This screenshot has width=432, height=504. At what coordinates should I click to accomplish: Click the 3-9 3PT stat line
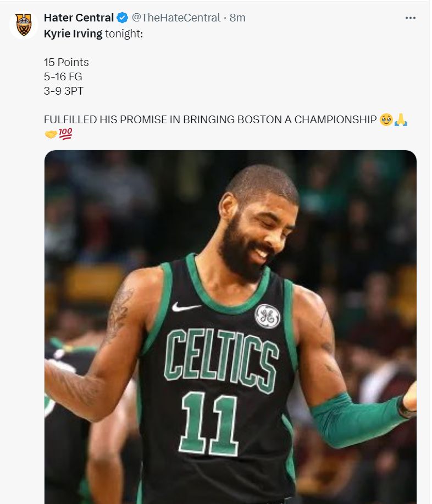pyautogui.click(x=64, y=91)
